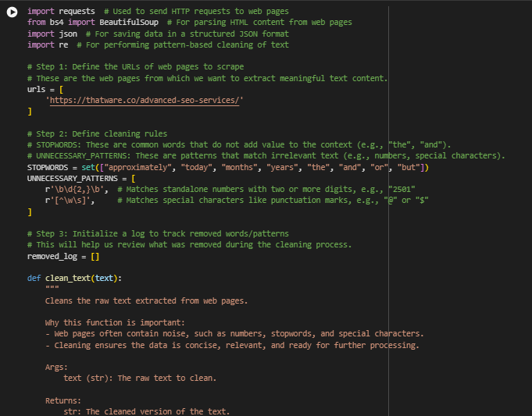
Task: Click the '- Cleaning ensures the data is concise' line
Action: [x=233, y=345]
